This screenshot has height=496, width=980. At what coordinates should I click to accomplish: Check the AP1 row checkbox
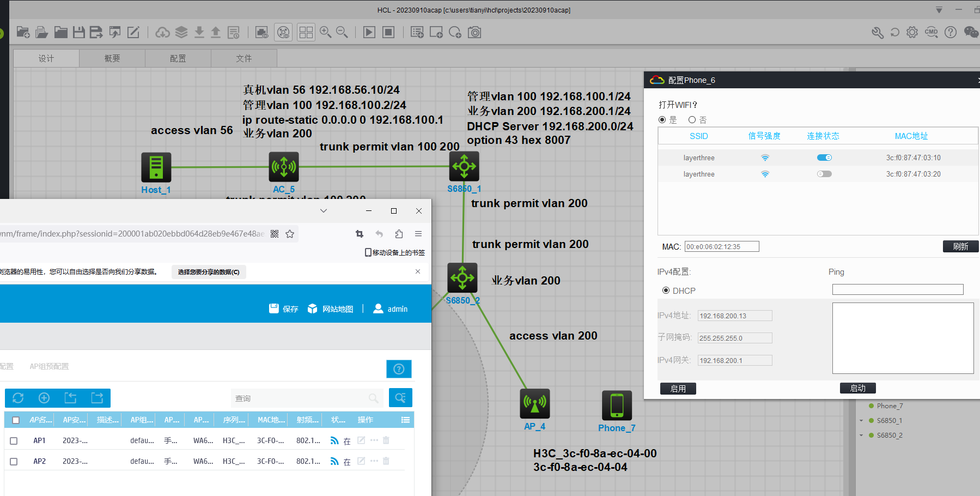point(14,441)
